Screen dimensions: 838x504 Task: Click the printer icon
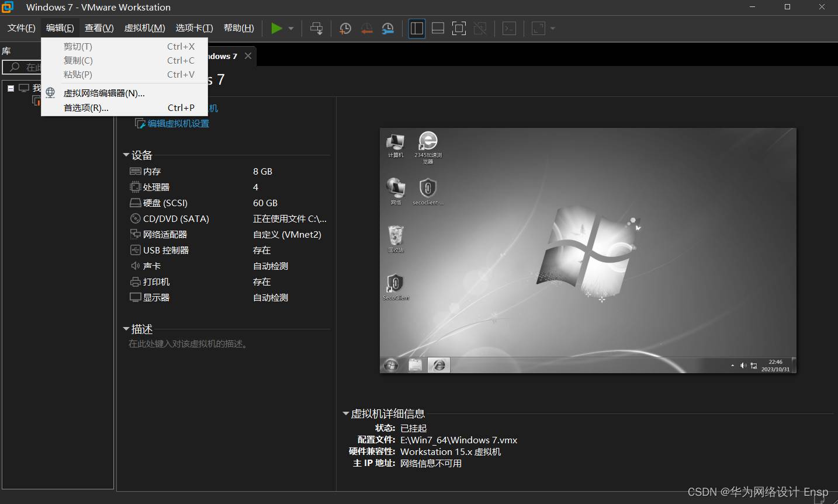135,282
